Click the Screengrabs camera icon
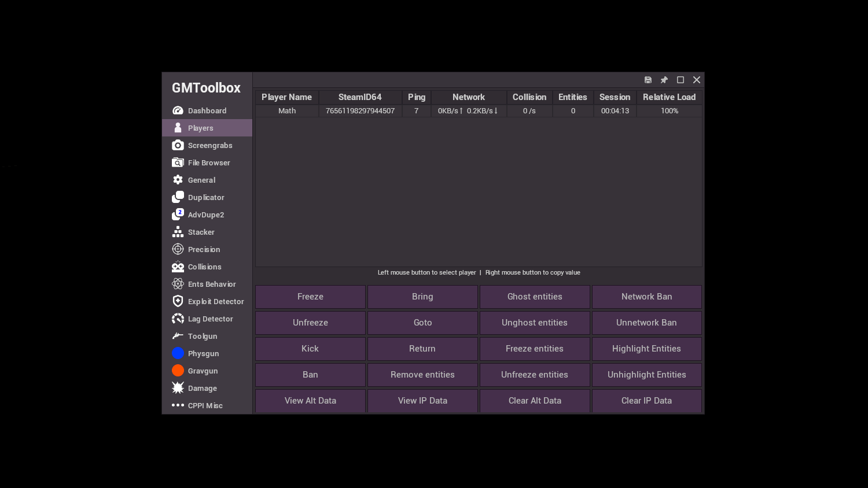The height and width of the screenshot is (488, 868). 178,145
